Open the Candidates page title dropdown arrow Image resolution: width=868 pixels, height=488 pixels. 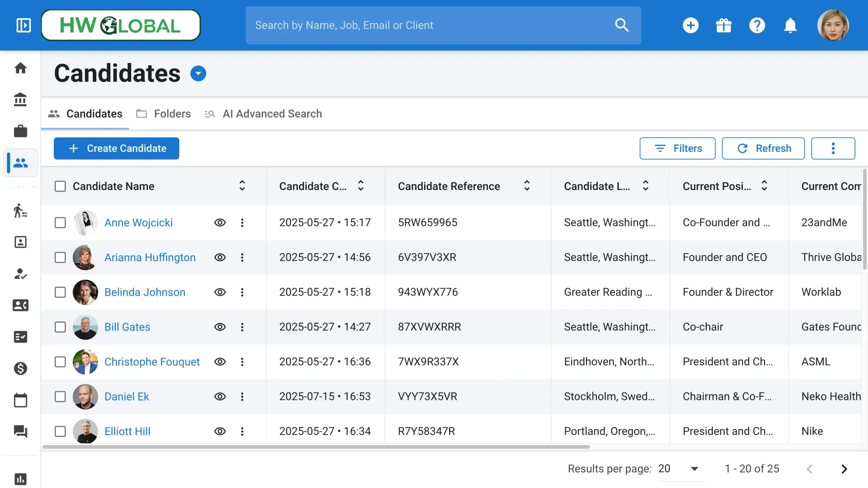[198, 73]
